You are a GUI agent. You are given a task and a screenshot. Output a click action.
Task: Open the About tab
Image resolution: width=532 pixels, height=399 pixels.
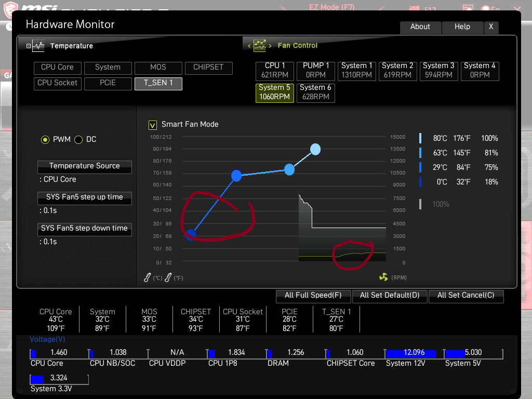[420, 27]
